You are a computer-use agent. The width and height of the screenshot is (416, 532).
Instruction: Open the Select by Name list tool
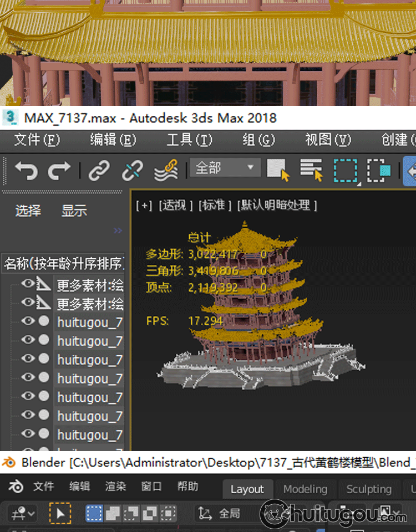[311, 170]
